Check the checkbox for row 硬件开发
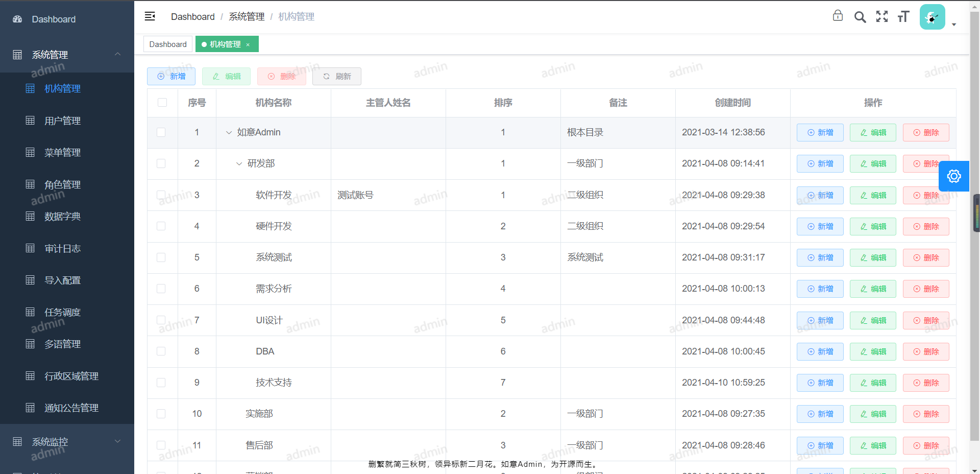Screen dimensions: 980x474 161,226
